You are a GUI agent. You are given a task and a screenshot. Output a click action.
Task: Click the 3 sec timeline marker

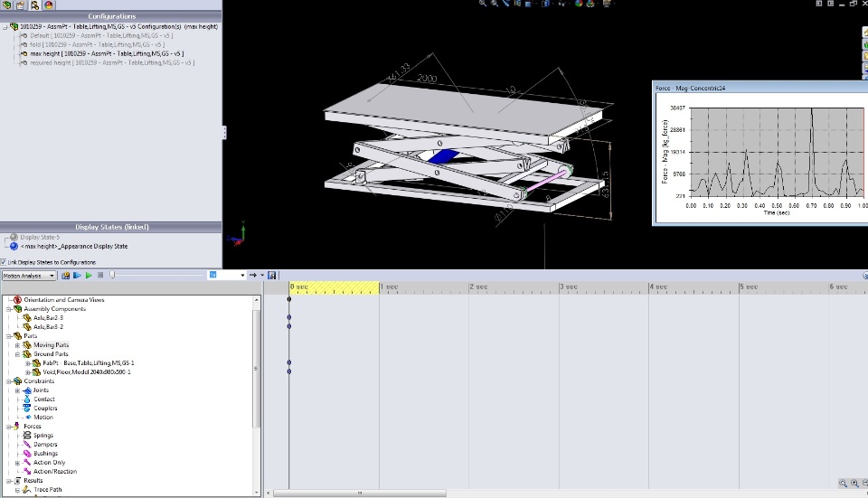[569, 287]
